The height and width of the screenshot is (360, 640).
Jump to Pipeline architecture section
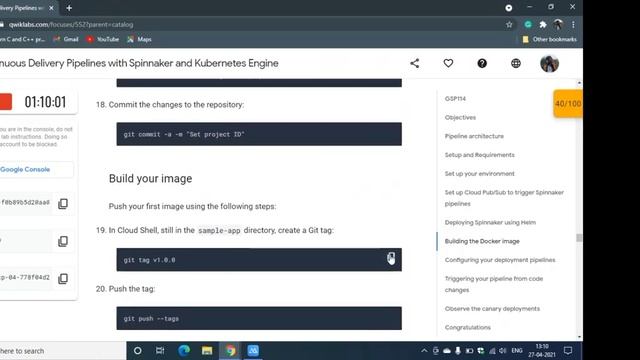[474, 136]
